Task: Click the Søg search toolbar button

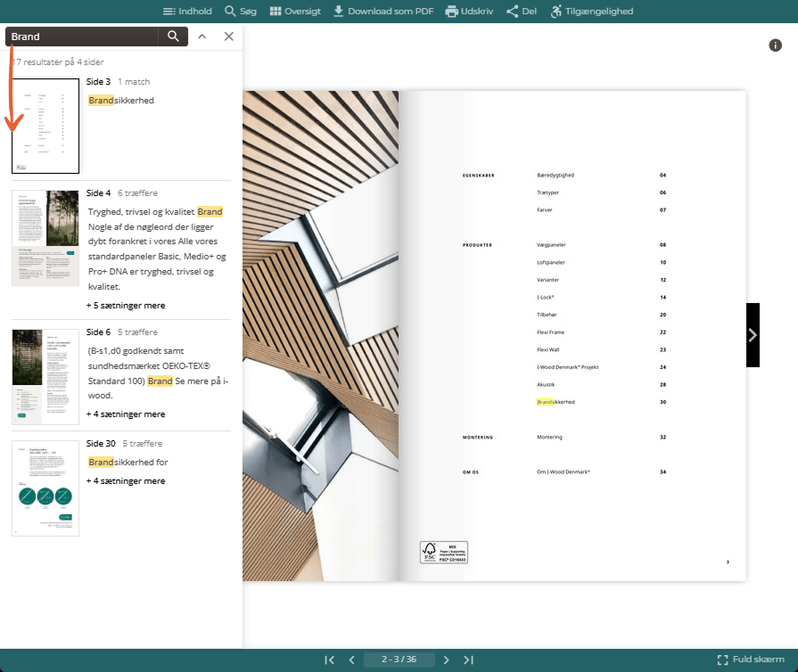Action: pyautogui.click(x=241, y=12)
